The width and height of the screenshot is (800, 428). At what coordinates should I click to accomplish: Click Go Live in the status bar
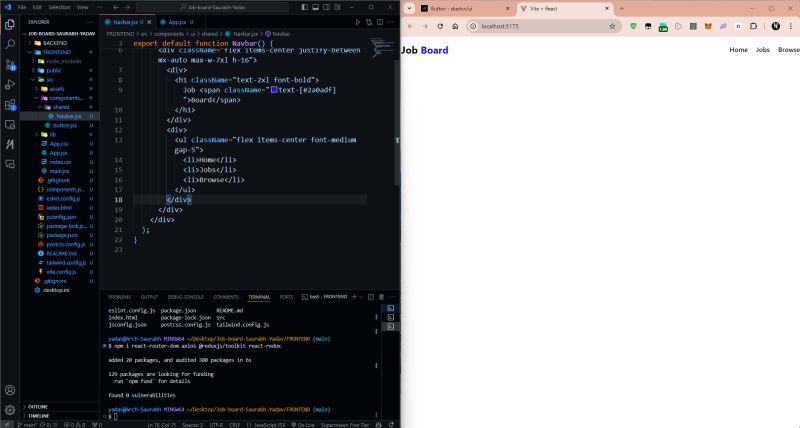pyautogui.click(x=302, y=424)
